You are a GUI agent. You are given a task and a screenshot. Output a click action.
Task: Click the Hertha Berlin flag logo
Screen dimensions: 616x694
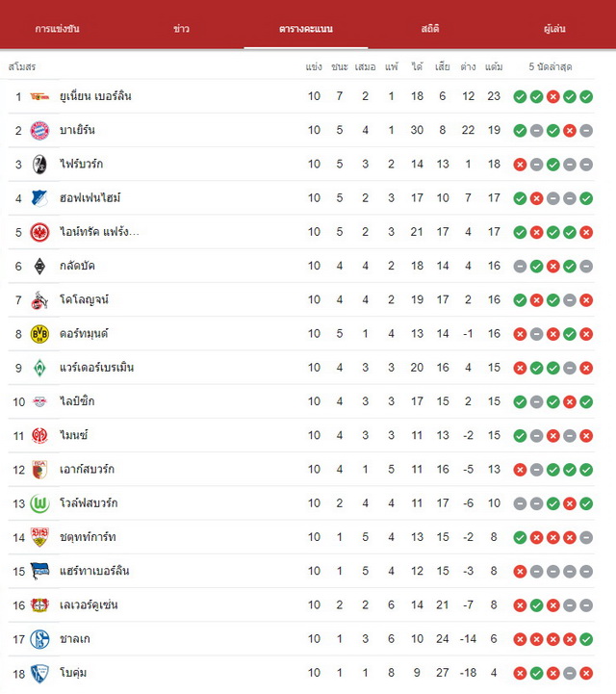tap(39, 572)
